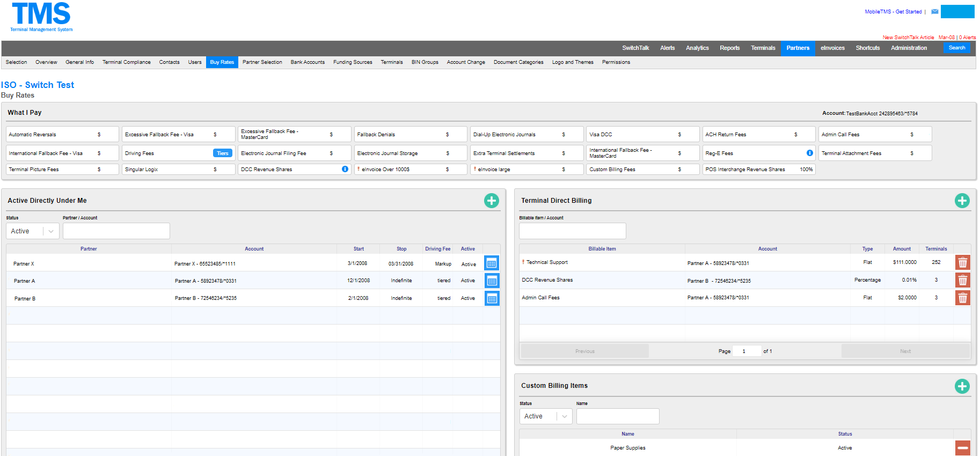Image resolution: width=980 pixels, height=456 pixels.
Task: Open the Permissions tab
Action: 616,62
